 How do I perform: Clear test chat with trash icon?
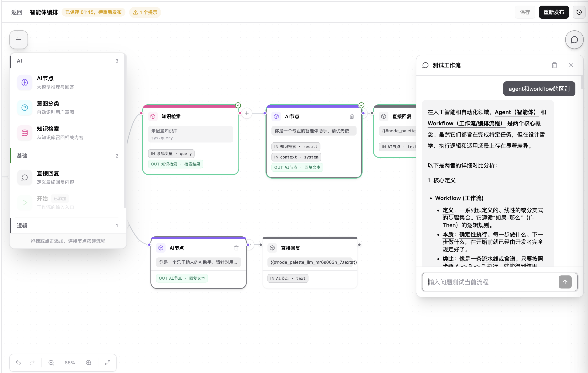(x=554, y=65)
